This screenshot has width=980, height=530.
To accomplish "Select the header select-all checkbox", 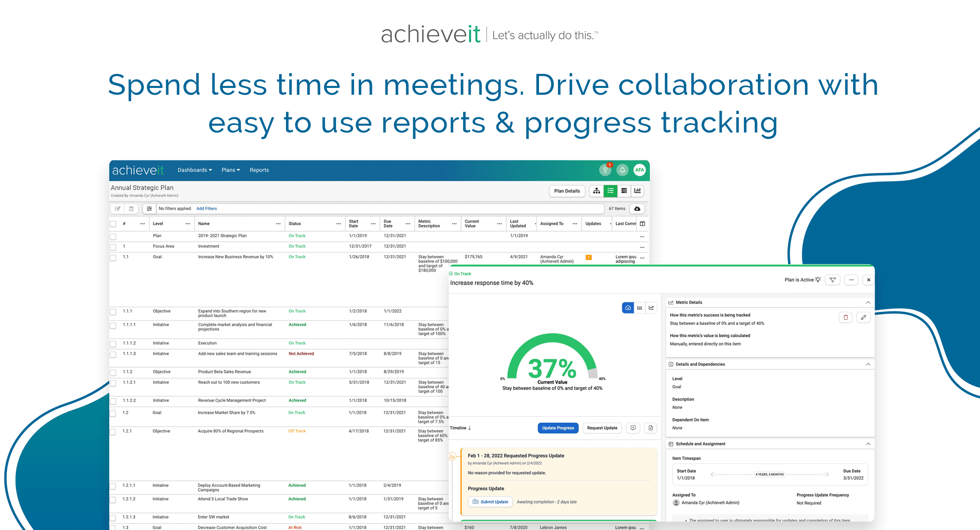I will click(x=113, y=224).
